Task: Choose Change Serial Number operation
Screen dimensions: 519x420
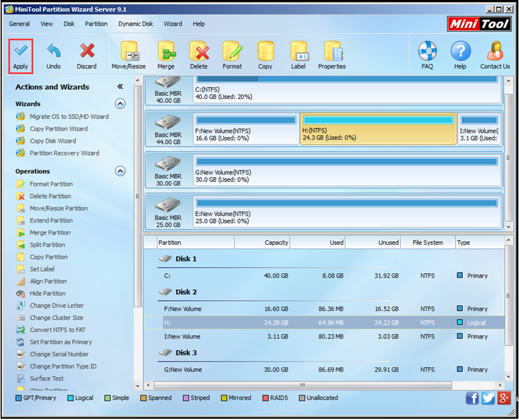Action: 52,355
